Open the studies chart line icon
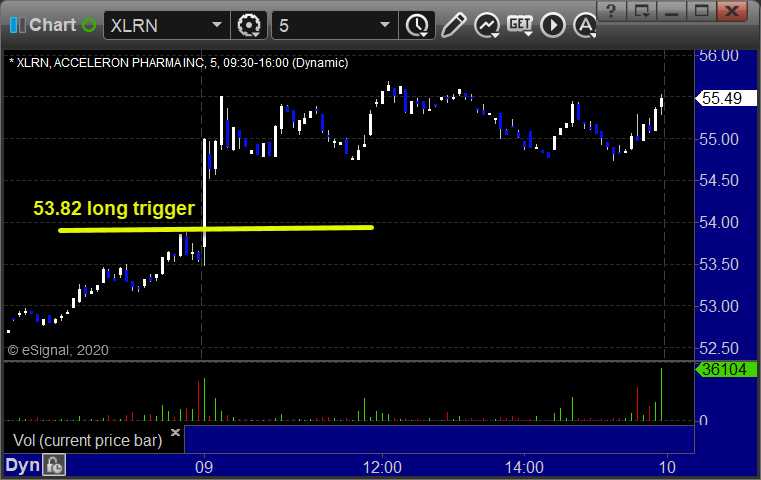761x480 pixels. click(x=487, y=25)
